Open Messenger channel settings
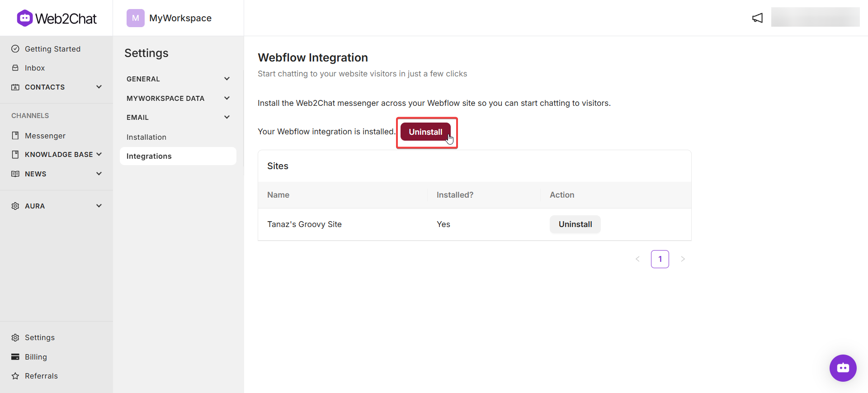The image size is (868, 393). tap(45, 136)
